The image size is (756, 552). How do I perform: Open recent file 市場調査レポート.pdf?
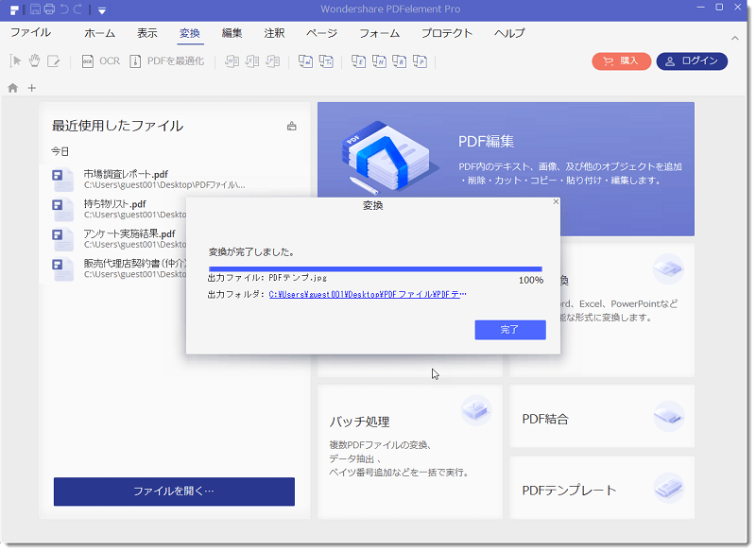click(163, 179)
